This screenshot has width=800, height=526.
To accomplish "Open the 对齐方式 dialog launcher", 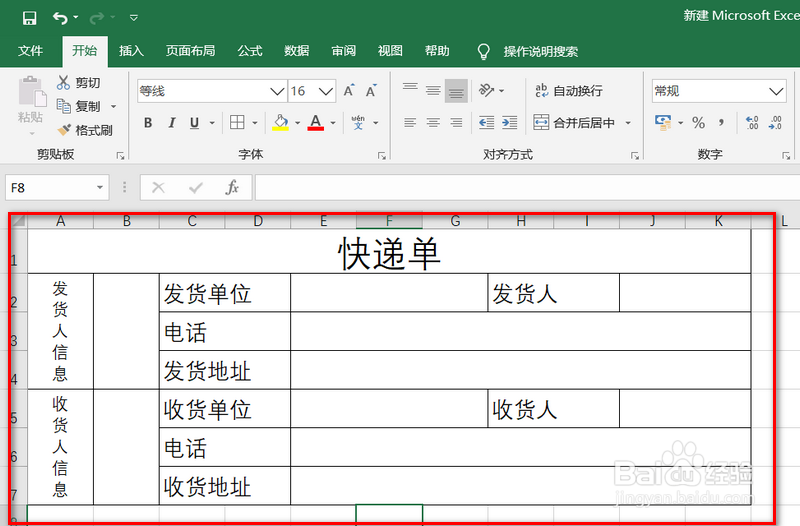I will point(635,156).
